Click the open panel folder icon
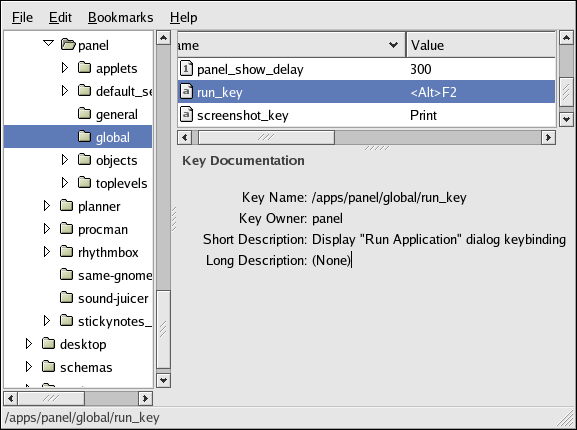Screen dimensions: 577x430 [x=68, y=45]
